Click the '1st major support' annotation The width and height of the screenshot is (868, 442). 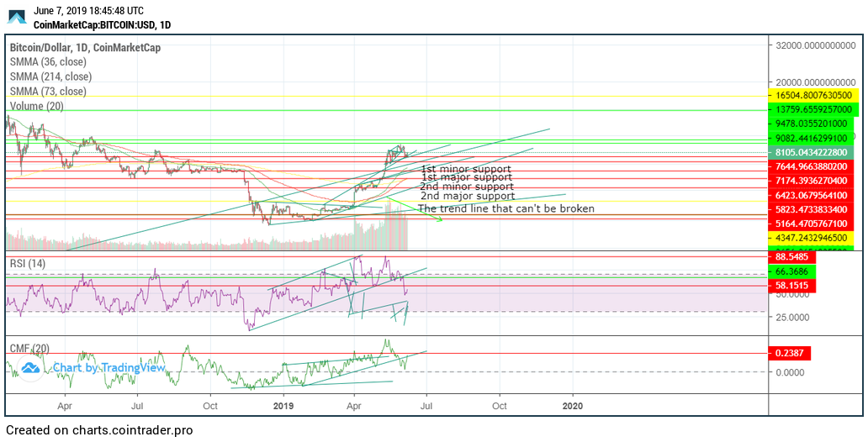click(x=466, y=178)
